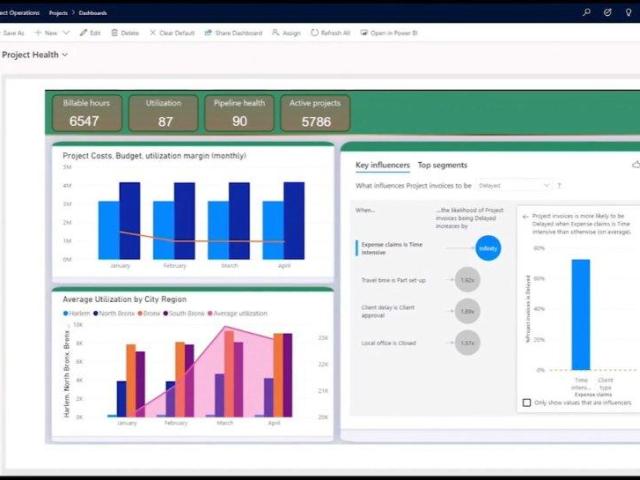Click the Time intensive blue bar in detail chart
The height and width of the screenshot is (480, 640).
coord(581,315)
